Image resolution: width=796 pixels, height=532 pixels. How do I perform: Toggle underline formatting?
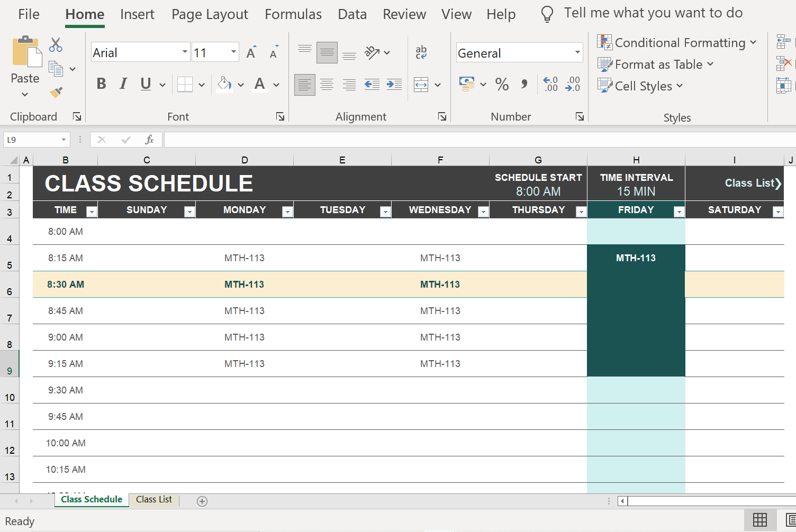tap(144, 84)
